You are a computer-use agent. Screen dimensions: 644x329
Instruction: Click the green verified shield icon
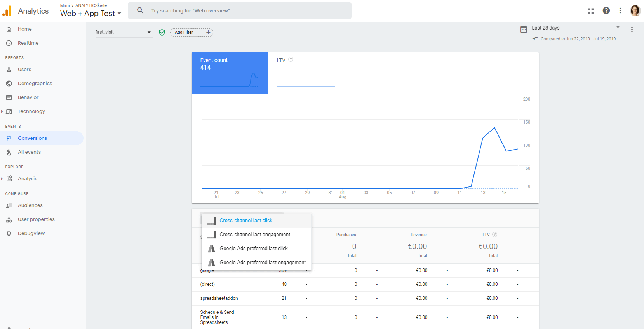click(x=162, y=33)
